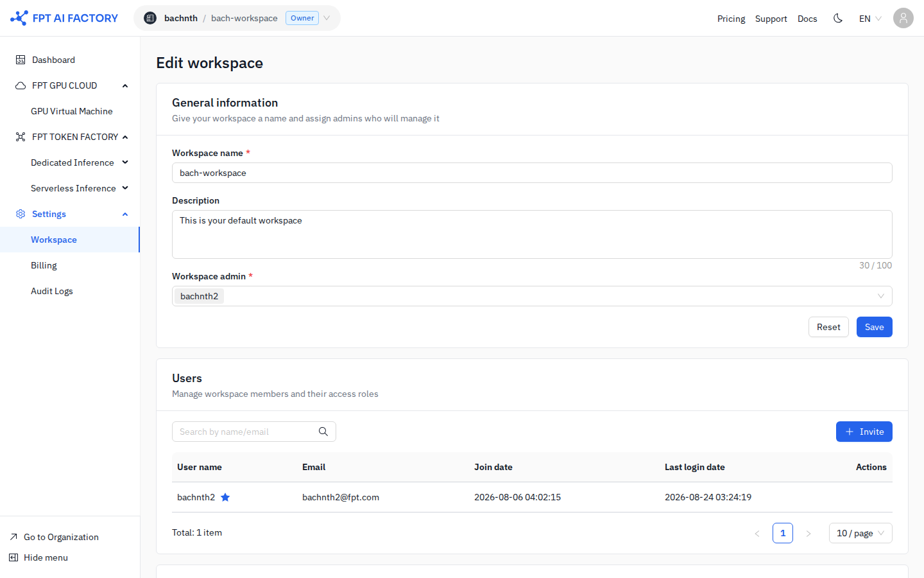Click the search magnifier icon
Viewport: 924px width, 578px height.
[x=323, y=432]
